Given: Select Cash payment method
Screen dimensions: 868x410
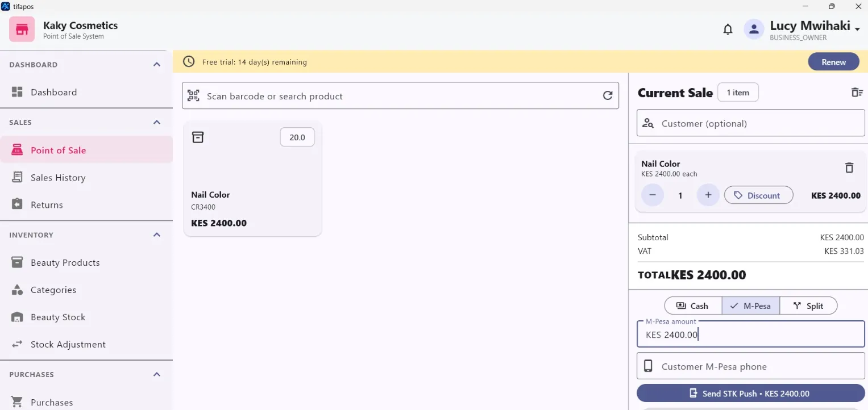Looking at the screenshot, I should pyautogui.click(x=693, y=306).
